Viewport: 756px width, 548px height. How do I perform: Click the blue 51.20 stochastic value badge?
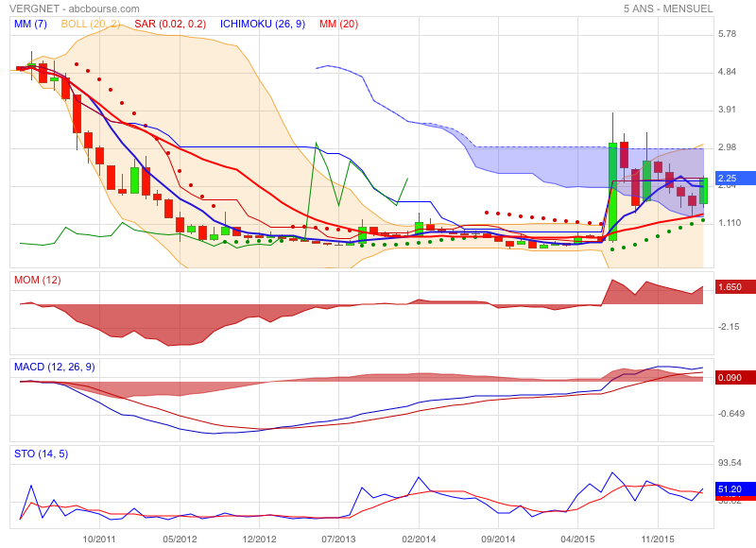[735, 488]
